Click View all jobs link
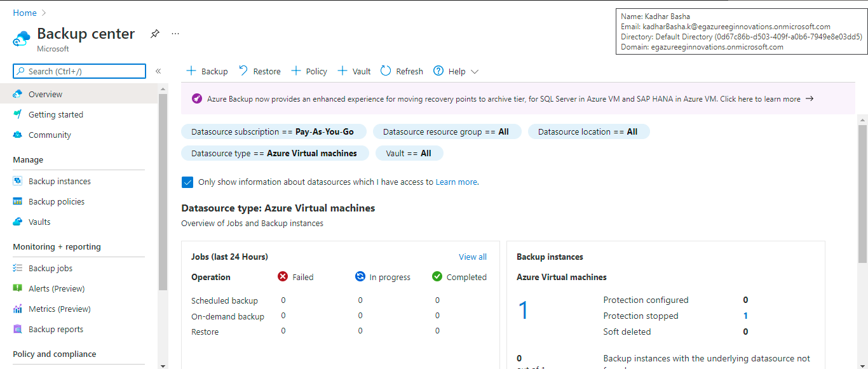Screen dimensions: 868x369 coord(473,257)
